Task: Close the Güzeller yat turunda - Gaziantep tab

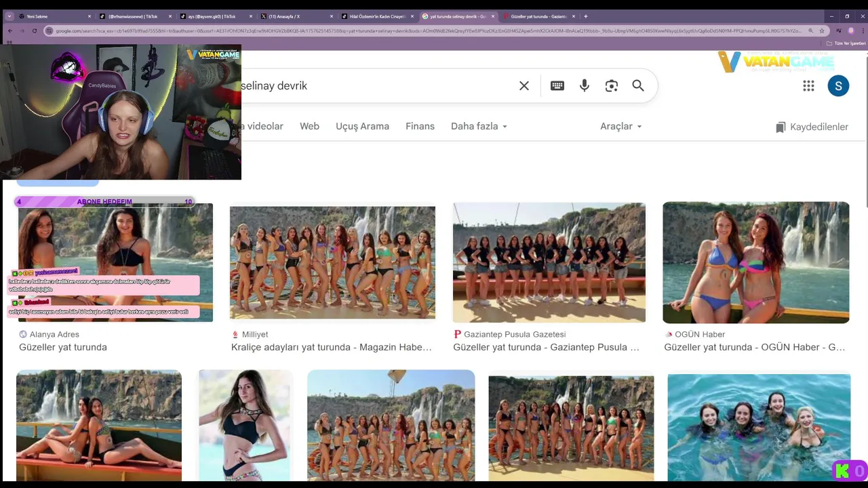Action: [574, 16]
